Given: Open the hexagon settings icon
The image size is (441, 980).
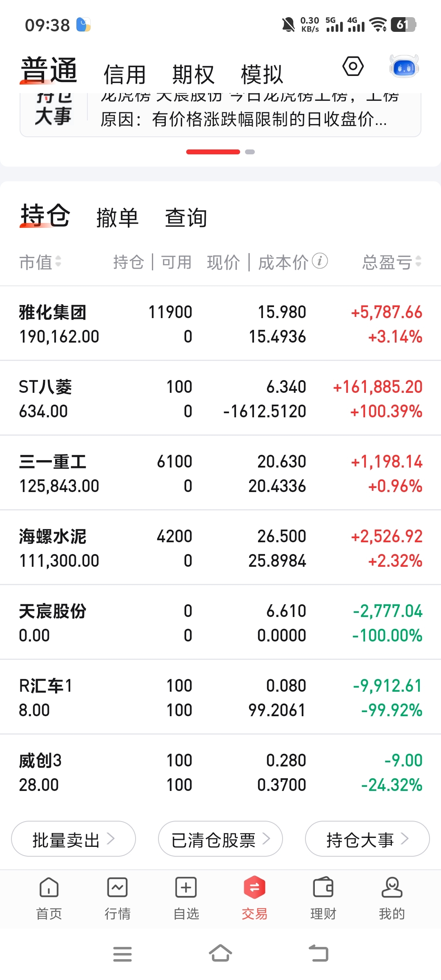Looking at the screenshot, I should tap(353, 66).
